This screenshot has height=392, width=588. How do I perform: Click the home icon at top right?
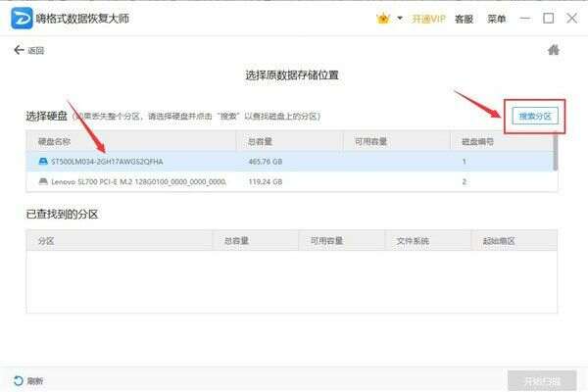click(x=554, y=50)
